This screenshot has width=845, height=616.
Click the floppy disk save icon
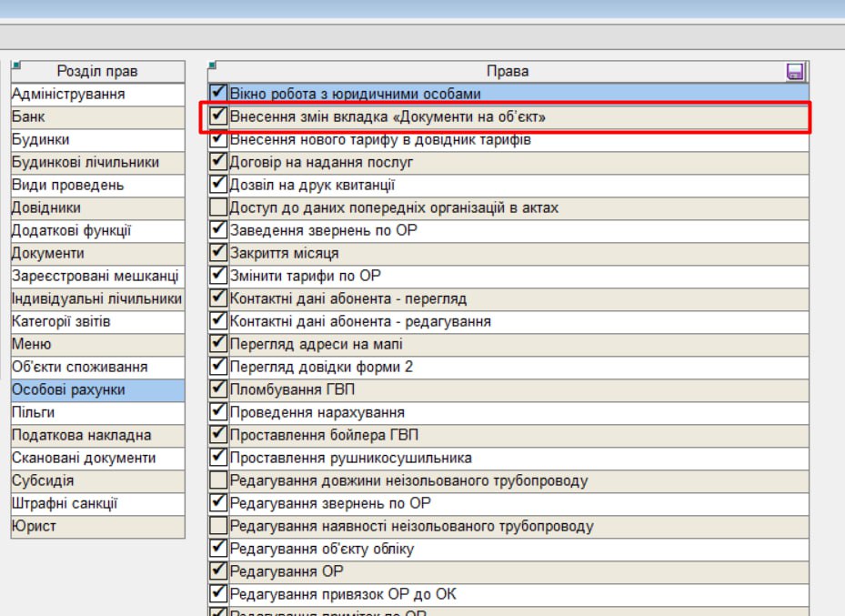796,72
